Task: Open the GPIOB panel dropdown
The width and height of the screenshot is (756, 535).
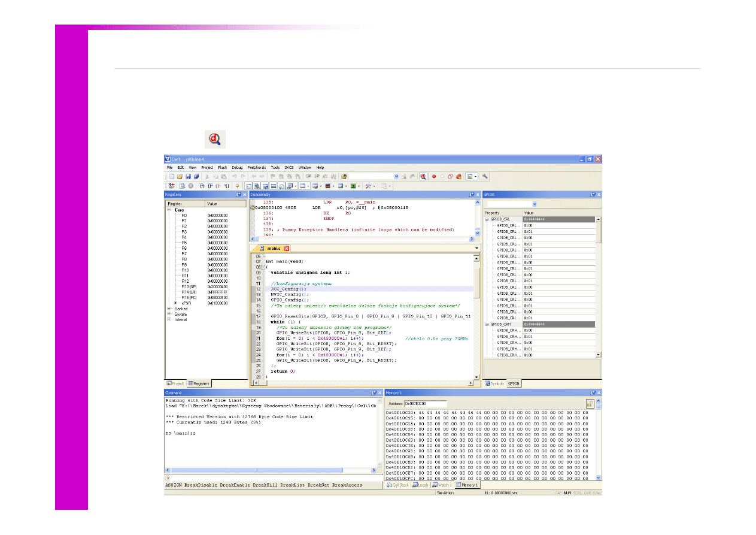Action: pyautogui.click(x=534, y=204)
